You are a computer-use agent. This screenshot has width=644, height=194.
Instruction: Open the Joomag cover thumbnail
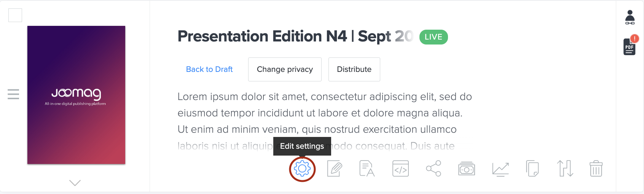coord(76,95)
